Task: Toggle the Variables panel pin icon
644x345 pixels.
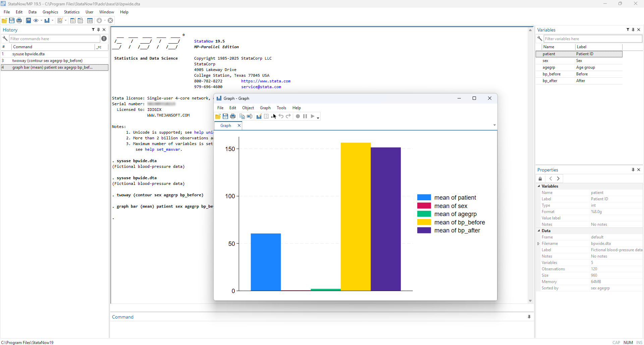Action: coord(633,30)
